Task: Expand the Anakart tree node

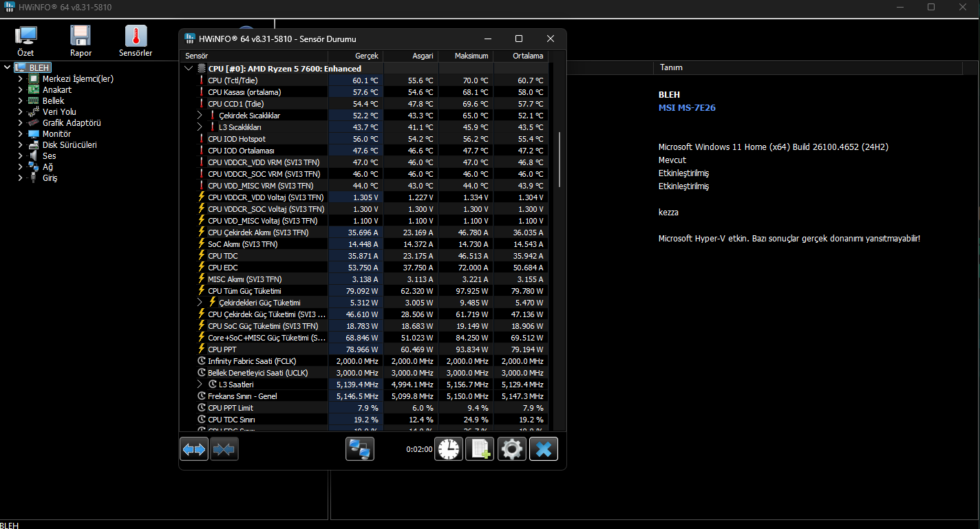Action: [21, 89]
